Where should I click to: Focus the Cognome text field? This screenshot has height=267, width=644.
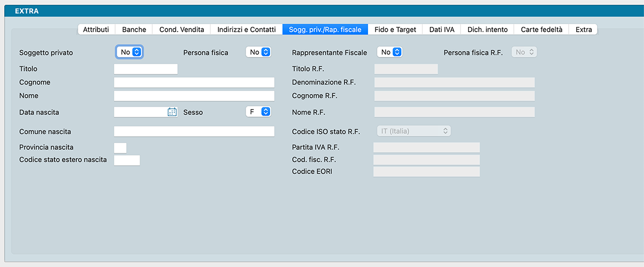[x=194, y=82]
